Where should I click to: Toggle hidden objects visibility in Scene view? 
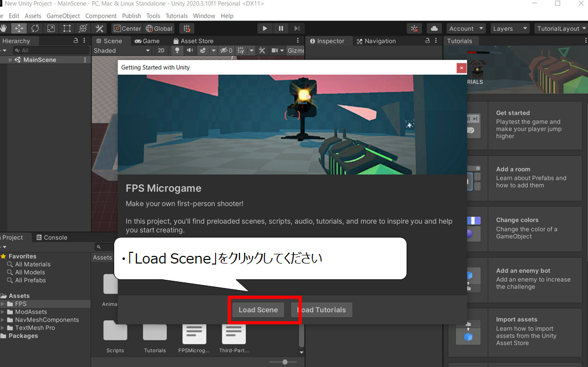tap(226, 50)
